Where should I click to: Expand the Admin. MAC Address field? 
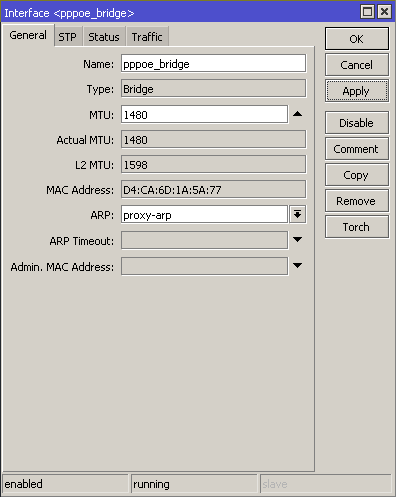297,266
